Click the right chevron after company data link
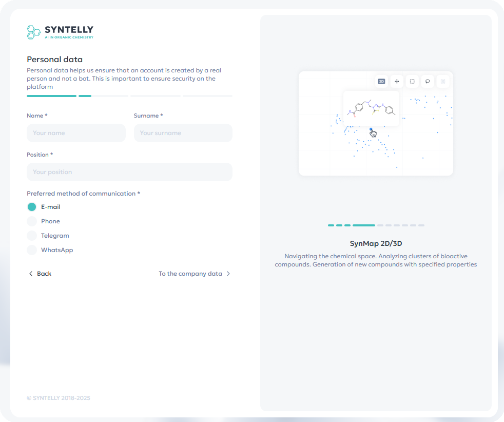 [x=227, y=274]
